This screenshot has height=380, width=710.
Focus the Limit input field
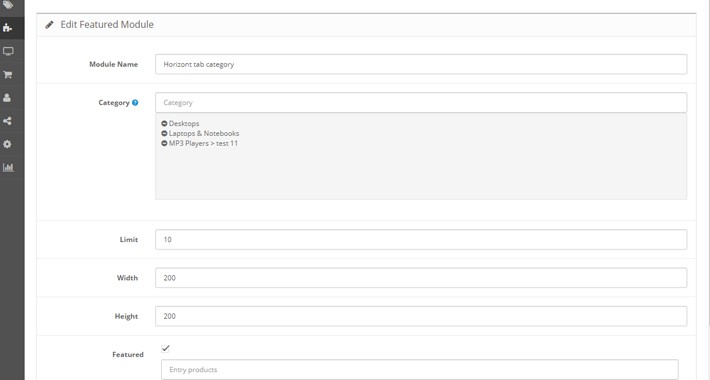click(x=421, y=240)
